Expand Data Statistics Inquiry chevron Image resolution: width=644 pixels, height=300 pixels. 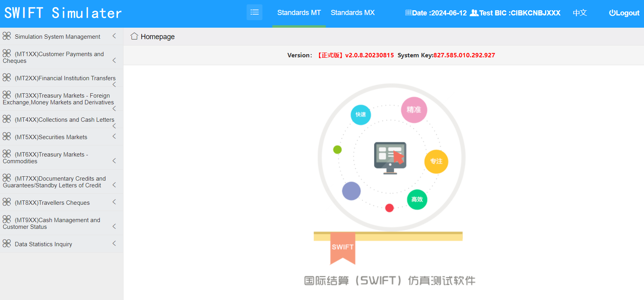(114, 243)
